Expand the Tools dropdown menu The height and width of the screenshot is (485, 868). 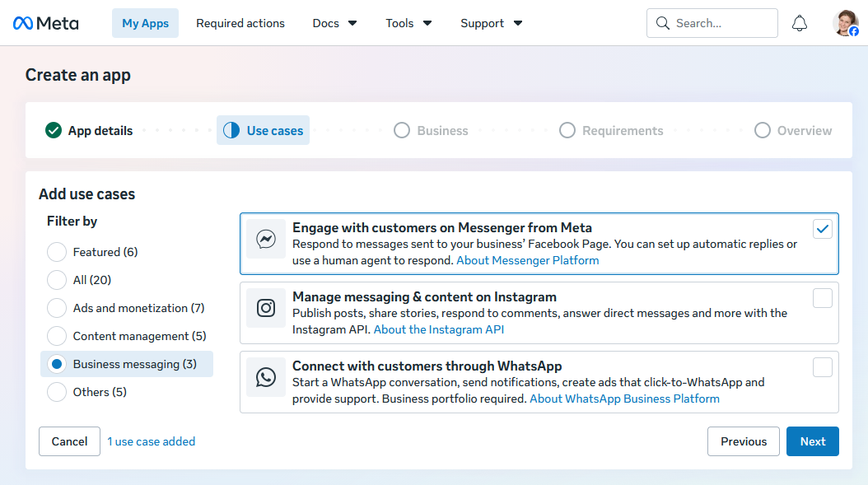(408, 23)
